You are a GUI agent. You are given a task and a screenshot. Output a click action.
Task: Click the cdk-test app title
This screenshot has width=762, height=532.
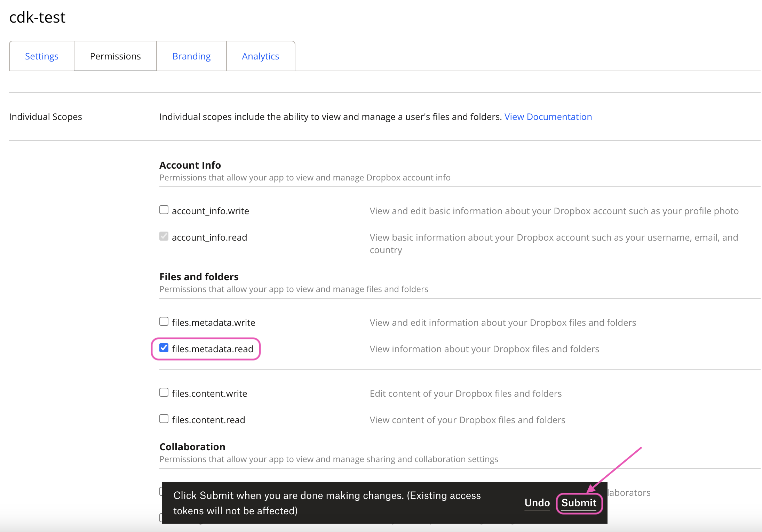point(37,17)
